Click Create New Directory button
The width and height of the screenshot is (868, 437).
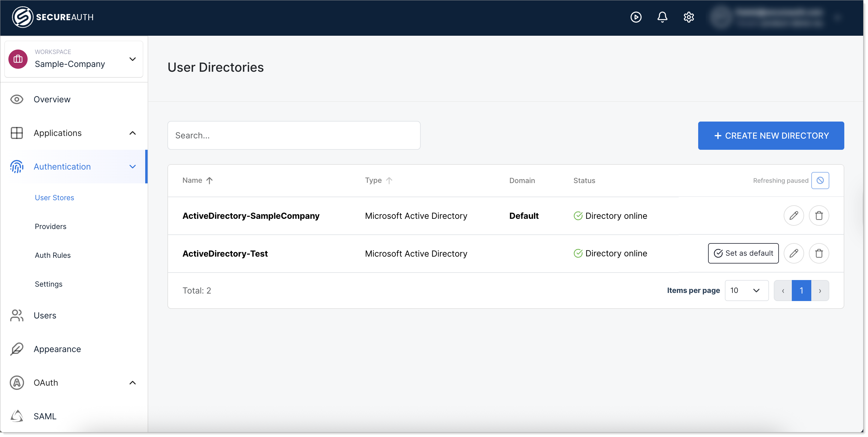click(x=770, y=136)
